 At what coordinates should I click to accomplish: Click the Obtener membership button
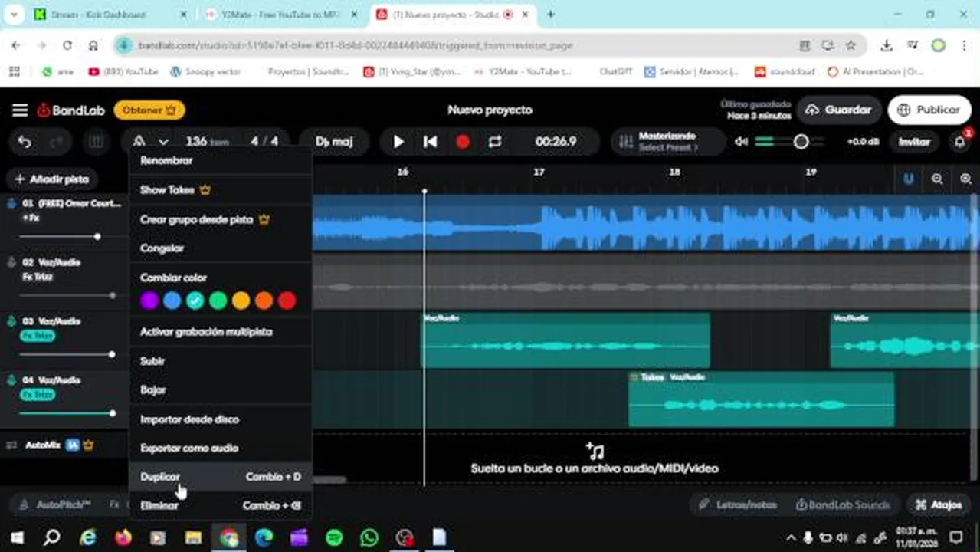[x=149, y=110]
